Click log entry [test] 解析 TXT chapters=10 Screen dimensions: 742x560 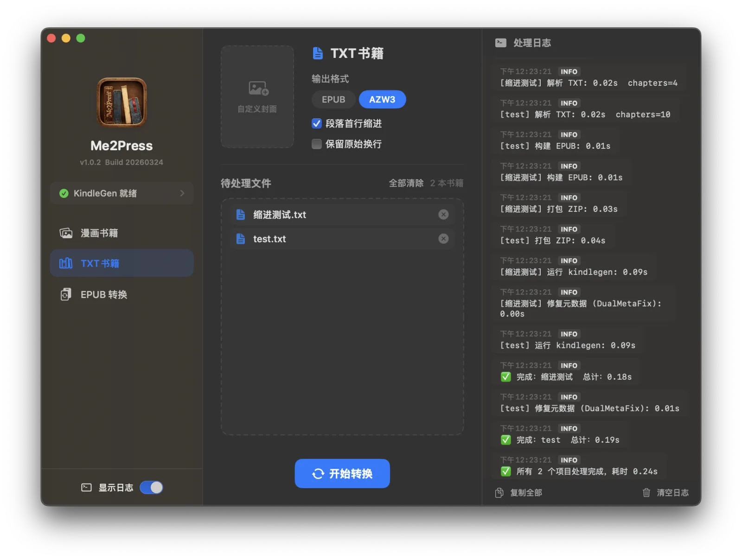point(585,109)
